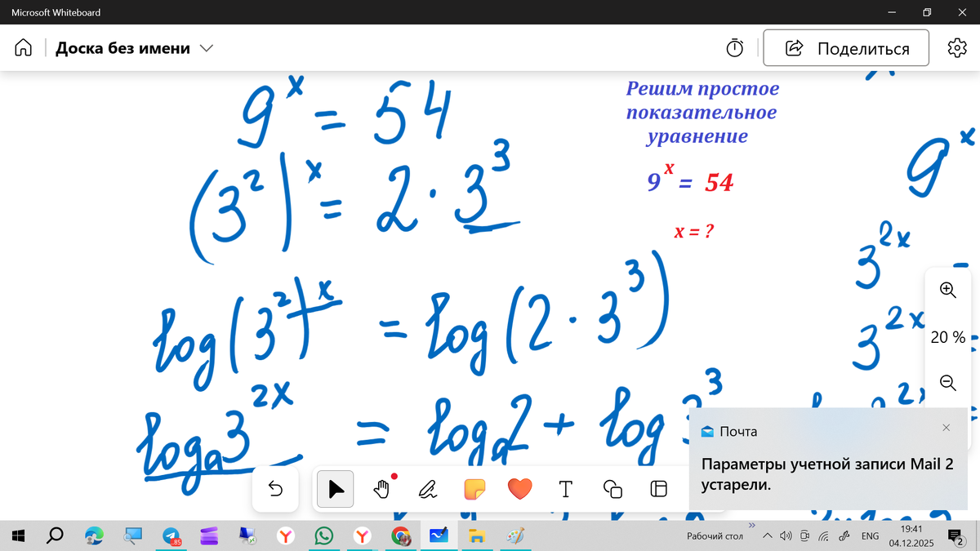The height and width of the screenshot is (551, 980).
Task: Launch Microsoft Edge from taskbar
Action: click(x=95, y=535)
